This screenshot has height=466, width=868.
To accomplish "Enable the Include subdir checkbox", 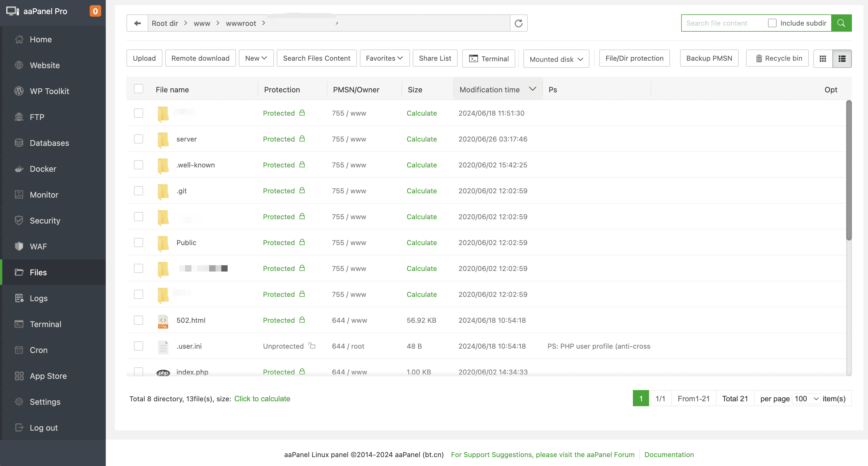I will pos(772,23).
